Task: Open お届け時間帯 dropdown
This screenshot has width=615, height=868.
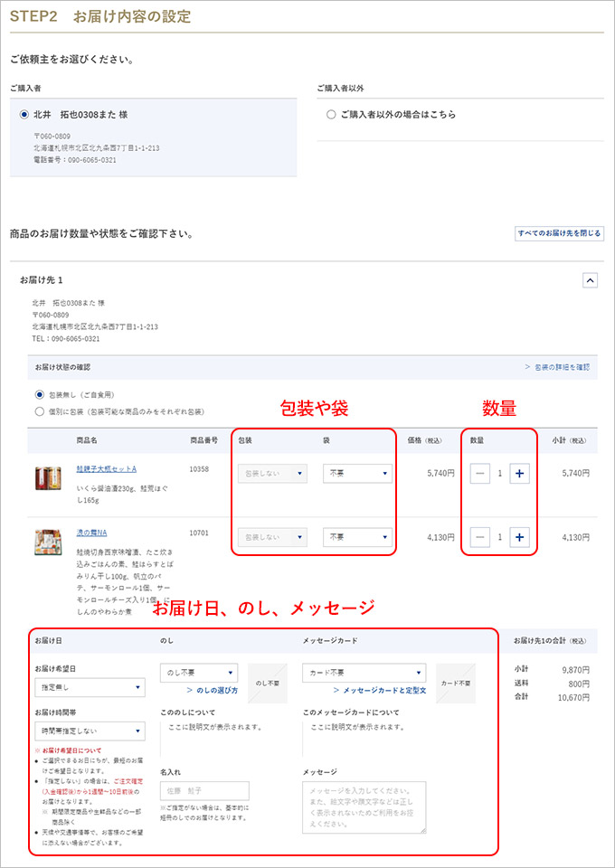Action: 89,731
